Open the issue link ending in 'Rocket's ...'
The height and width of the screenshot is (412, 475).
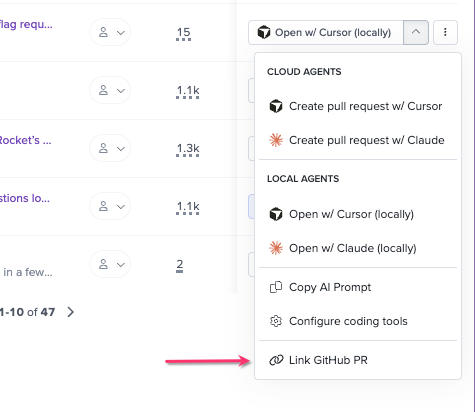pos(25,140)
